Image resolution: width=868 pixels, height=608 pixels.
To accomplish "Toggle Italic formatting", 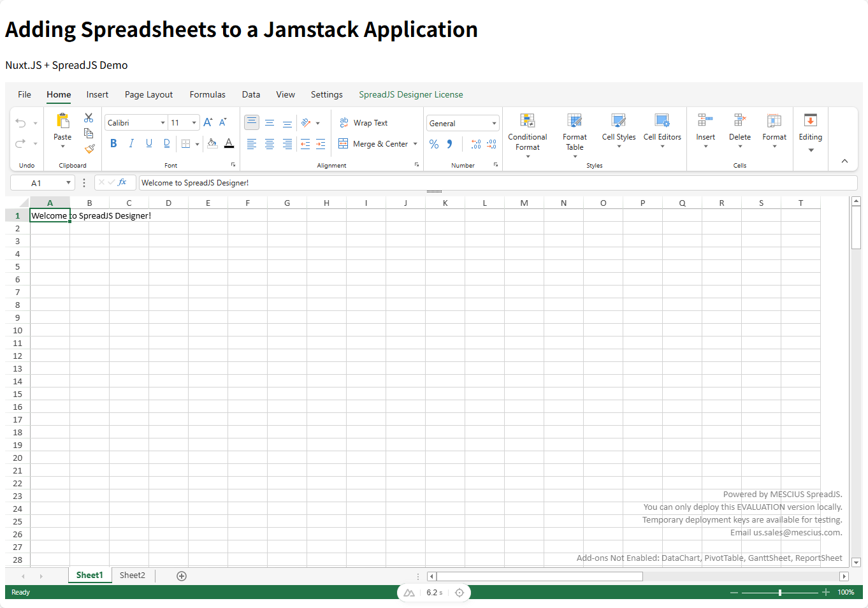I will [x=131, y=143].
